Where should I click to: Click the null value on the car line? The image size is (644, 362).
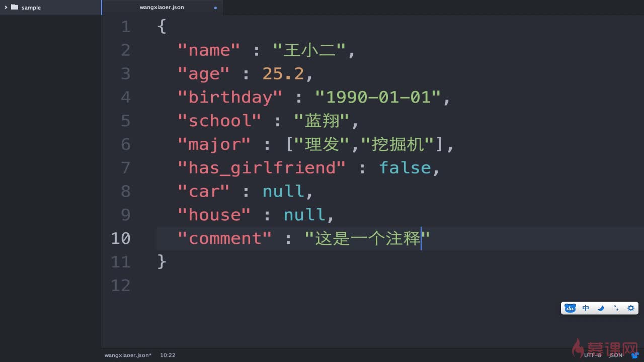tap(283, 191)
